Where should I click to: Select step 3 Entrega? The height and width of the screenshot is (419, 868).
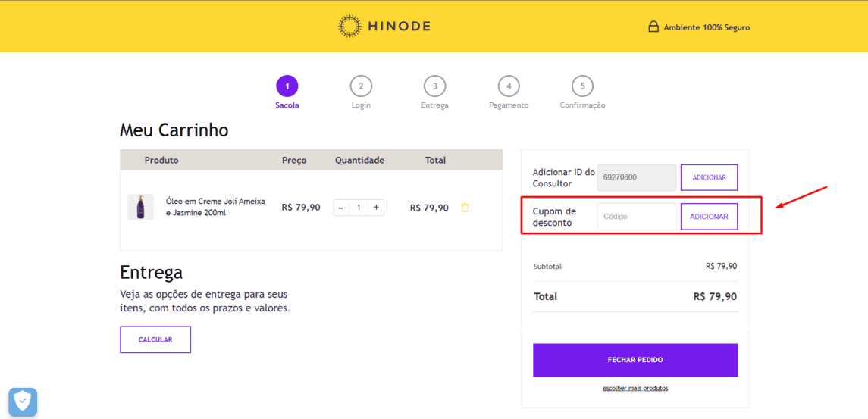434,92
